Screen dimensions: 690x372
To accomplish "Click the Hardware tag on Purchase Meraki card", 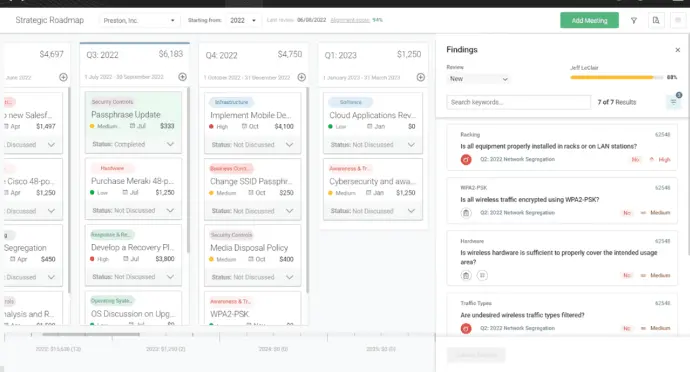I will [112, 168].
